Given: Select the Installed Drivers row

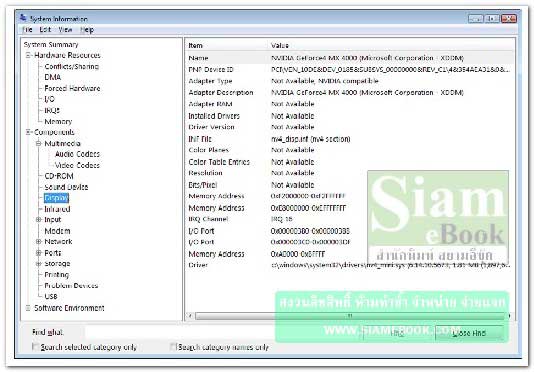Looking at the screenshot, I should (x=350, y=116).
